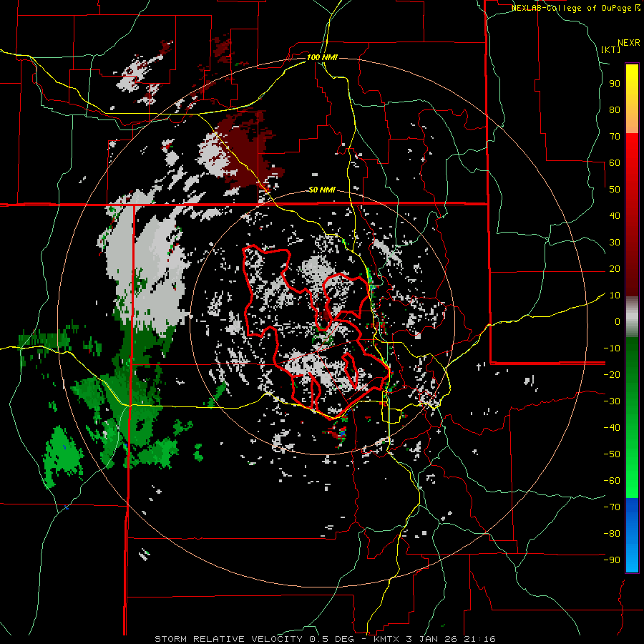The image size is (644, 644).
Task: Click the -10 value on the velocity scale
Action: pos(612,348)
